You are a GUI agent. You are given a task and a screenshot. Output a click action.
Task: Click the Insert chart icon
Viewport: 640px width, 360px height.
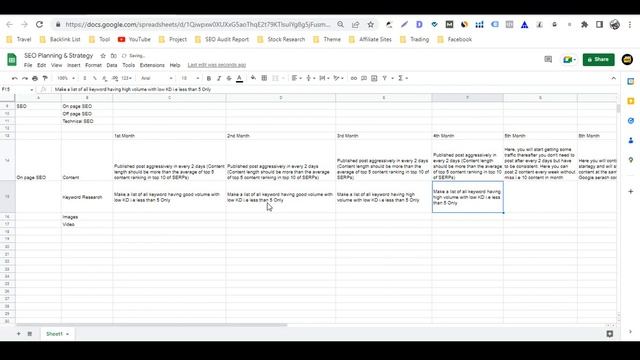tap(374, 78)
